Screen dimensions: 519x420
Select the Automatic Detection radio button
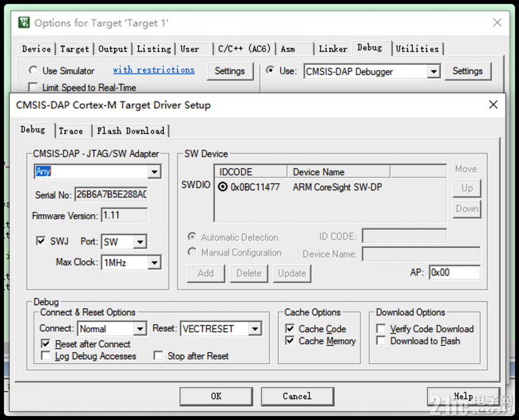191,236
